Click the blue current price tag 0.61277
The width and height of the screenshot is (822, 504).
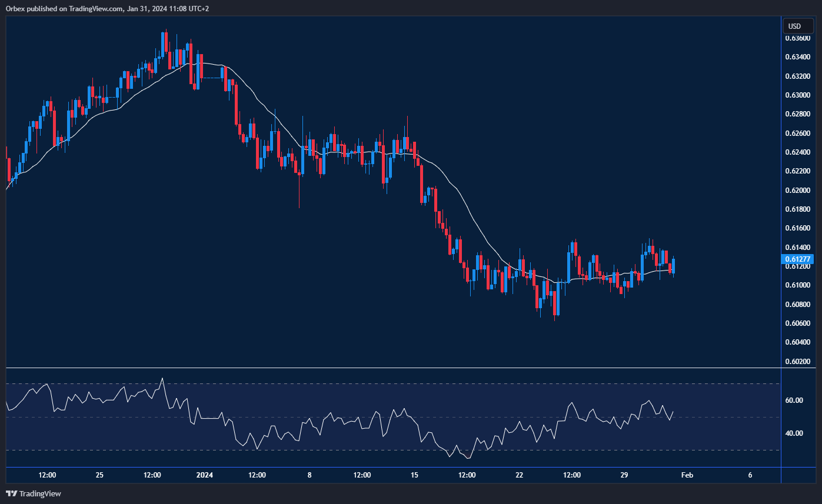(x=797, y=259)
